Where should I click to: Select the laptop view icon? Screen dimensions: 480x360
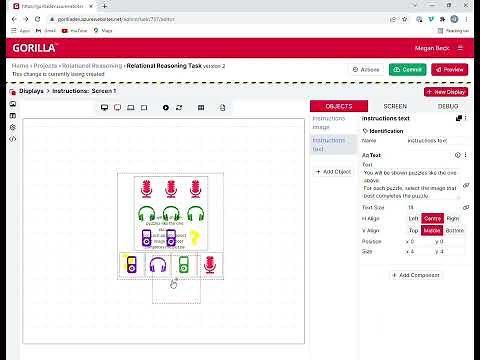pyautogui.click(x=131, y=108)
